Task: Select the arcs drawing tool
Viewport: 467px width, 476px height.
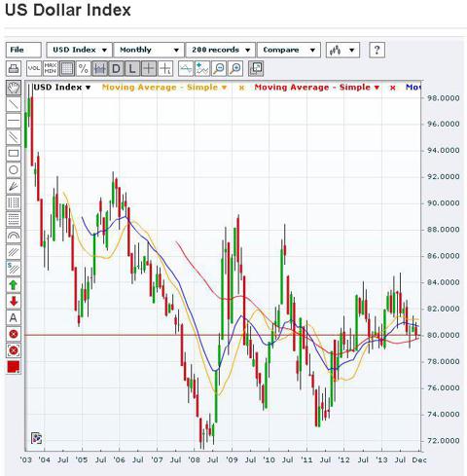Action: tap(14, 236)
